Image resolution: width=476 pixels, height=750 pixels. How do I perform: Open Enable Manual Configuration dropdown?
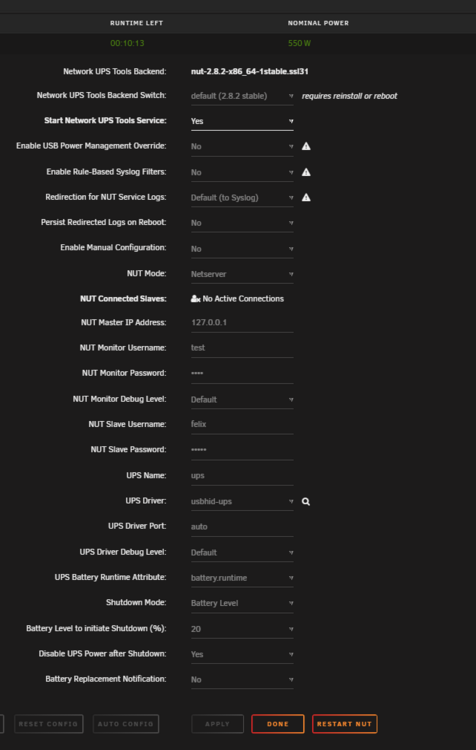click(x=242, y=249)
